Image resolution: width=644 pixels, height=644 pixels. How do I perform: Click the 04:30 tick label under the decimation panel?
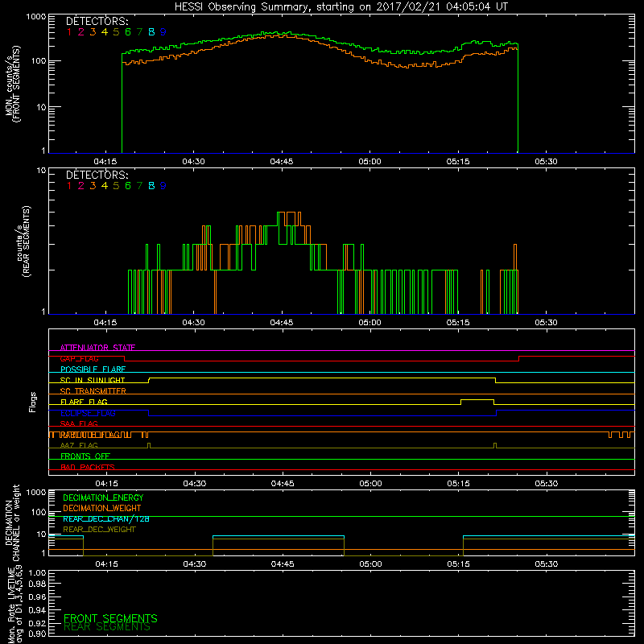(x=195, y=564)
